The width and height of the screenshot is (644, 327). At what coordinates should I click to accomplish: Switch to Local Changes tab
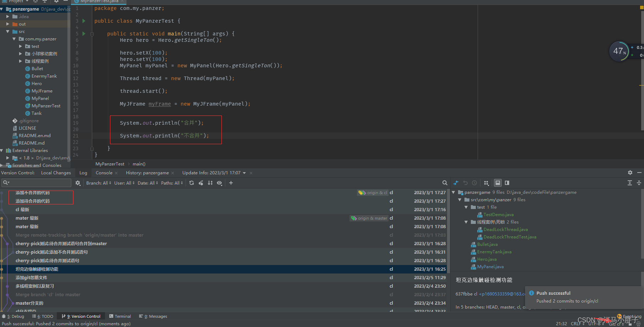pos(56,173)
